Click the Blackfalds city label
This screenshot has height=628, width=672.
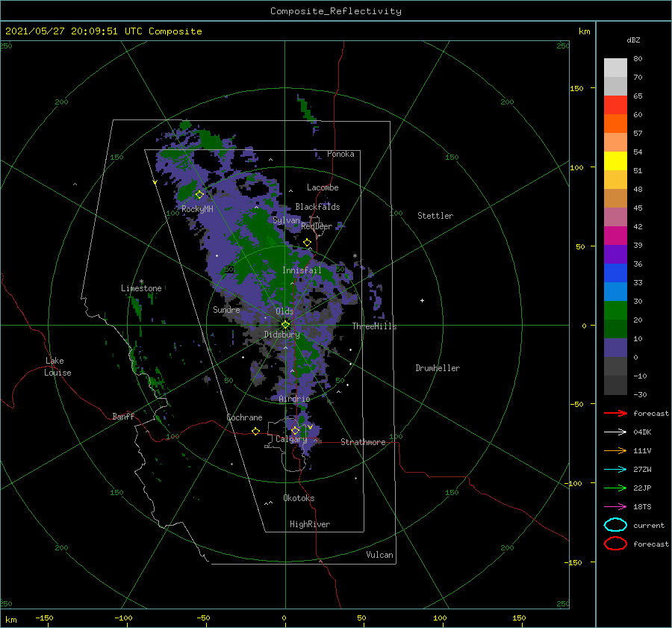(317, 207)
